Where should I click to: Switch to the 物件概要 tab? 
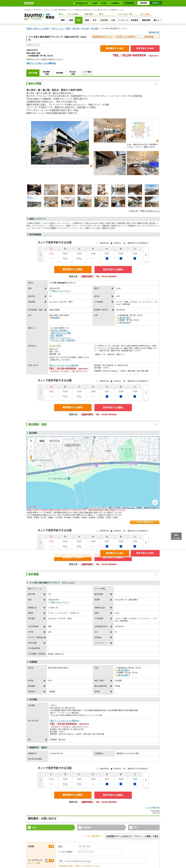coord(59,73)
